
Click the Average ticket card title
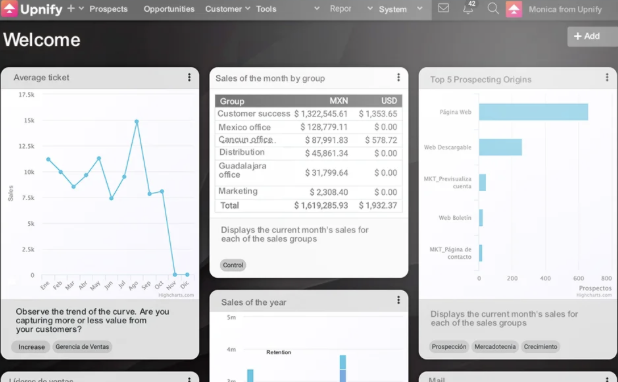pos(41,78)
